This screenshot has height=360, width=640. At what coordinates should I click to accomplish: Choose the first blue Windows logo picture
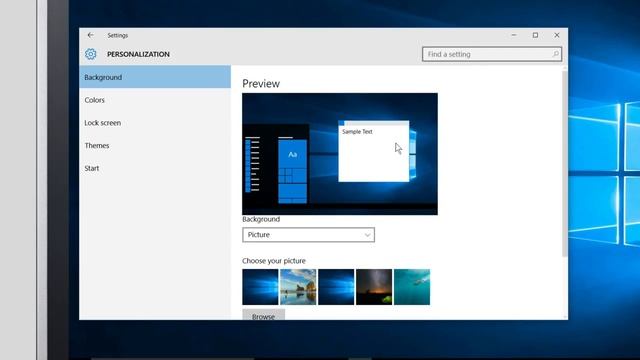[x=260, y=287]
